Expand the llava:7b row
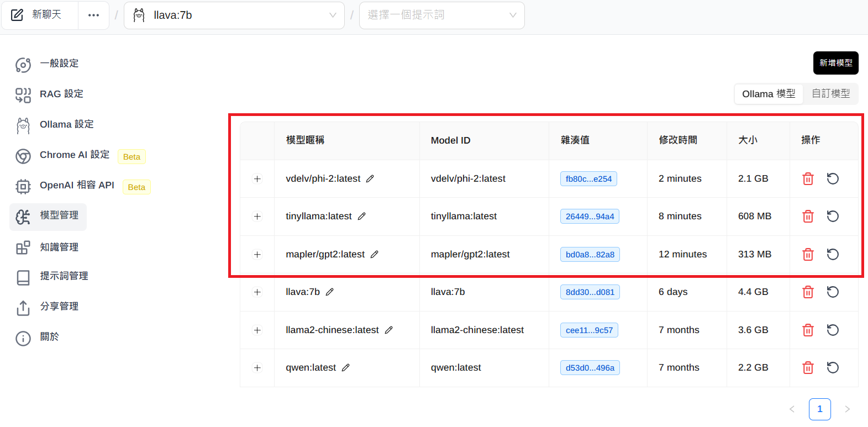Screen dimensions: 868x427 click(257, 292)
